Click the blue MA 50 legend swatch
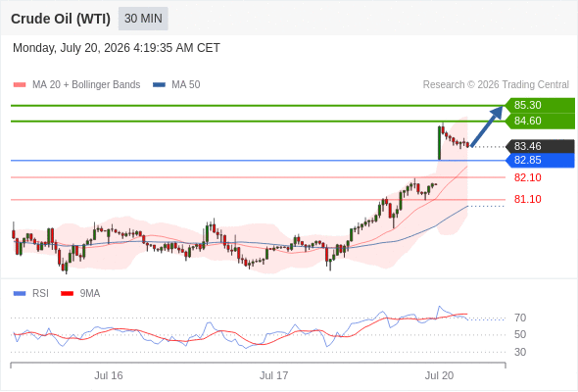The height and width of the screenshot is (392, 578). point(159,85)
